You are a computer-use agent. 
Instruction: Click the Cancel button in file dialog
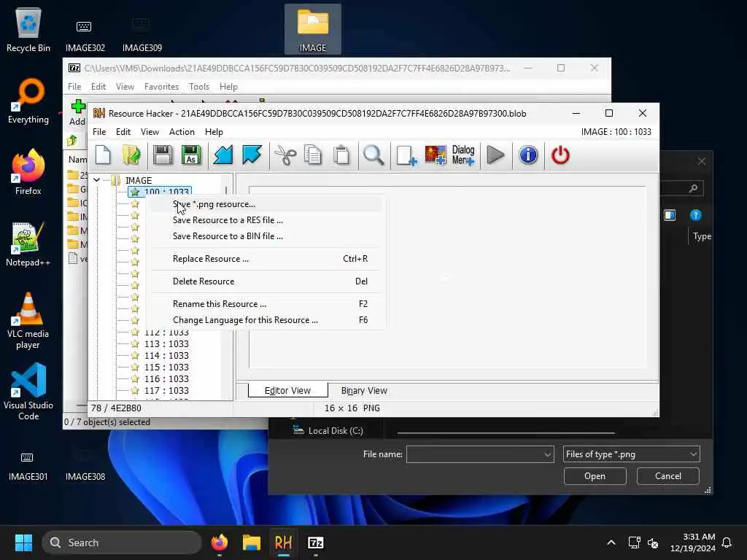[668, 476]
